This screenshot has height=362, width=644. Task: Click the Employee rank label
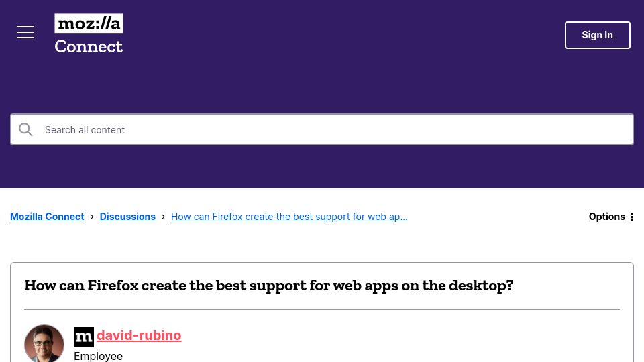98,356
